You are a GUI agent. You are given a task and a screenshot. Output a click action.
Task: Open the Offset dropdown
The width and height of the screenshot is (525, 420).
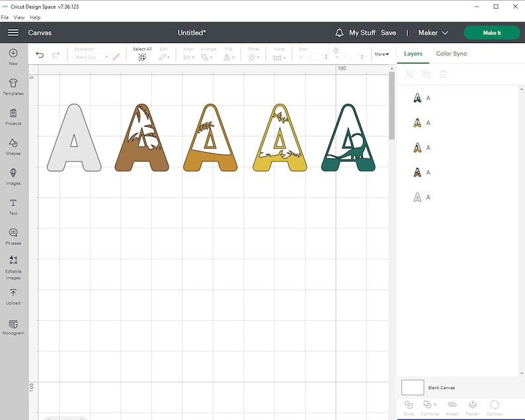pos(253,58)
